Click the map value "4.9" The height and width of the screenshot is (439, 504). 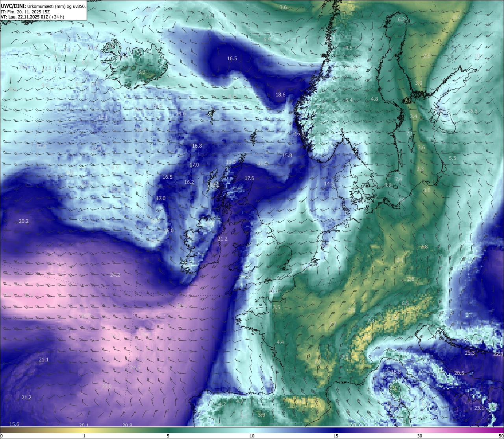click(x=388, y=185)
